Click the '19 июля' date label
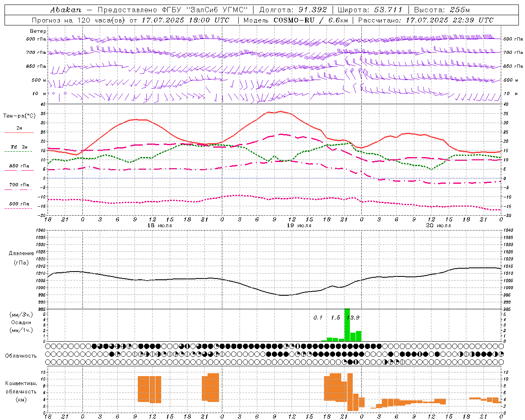 coord(299,226)
